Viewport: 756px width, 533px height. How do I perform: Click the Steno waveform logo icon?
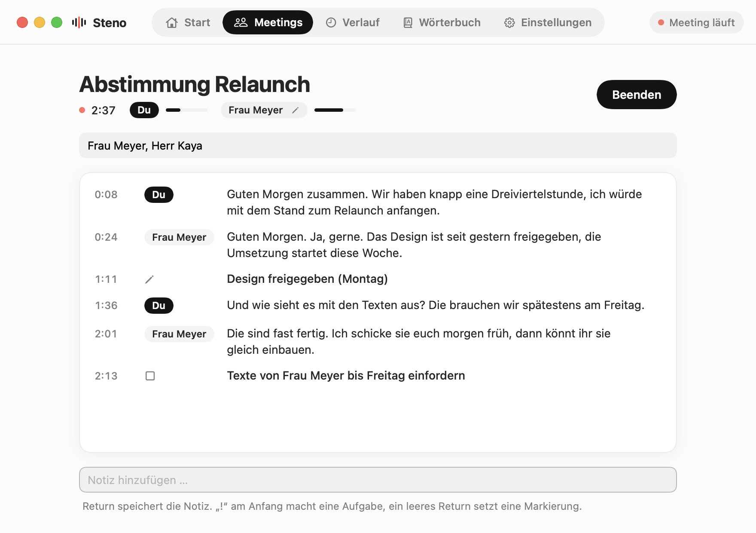point(79,22)
